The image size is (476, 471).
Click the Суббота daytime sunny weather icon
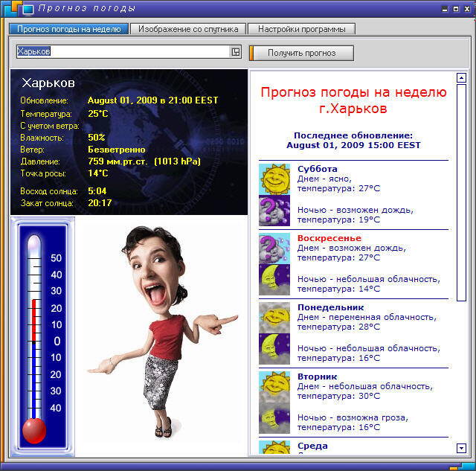tap(274, 179)
